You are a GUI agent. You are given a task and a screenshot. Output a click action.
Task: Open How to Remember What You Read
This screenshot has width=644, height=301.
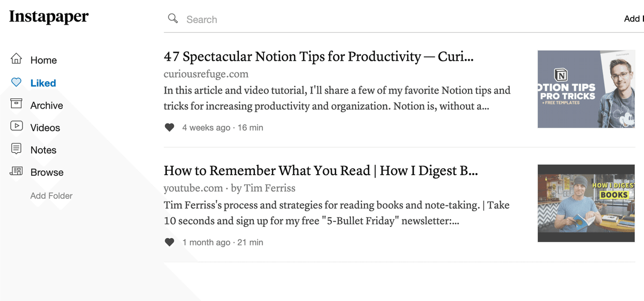click(321, 171)
